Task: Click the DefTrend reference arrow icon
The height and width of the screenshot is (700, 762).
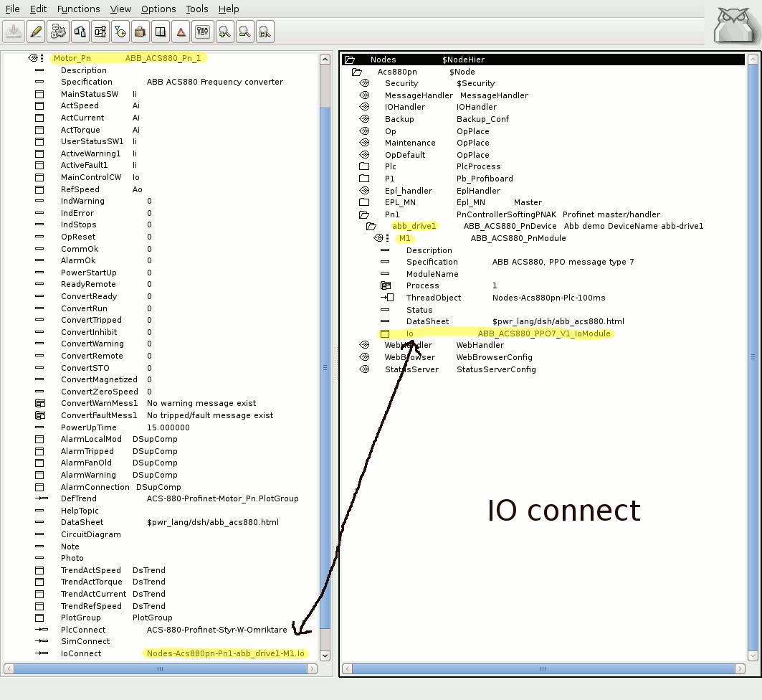Action: 42,498
